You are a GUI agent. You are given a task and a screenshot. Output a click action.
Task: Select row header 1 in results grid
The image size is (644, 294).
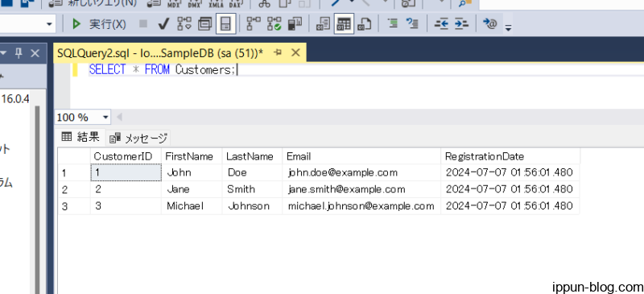point(74,172)
